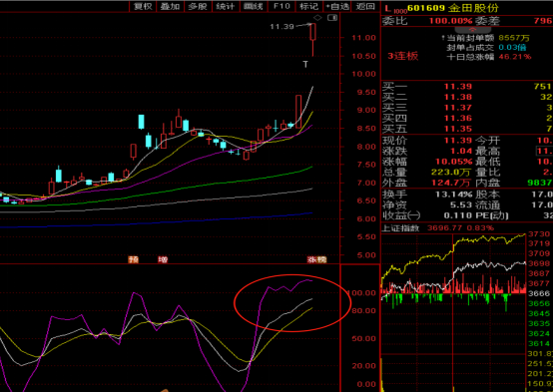Screen dimensions: 553x392
Task: Select the 叠加 overlay button
Action: point(170,6)
